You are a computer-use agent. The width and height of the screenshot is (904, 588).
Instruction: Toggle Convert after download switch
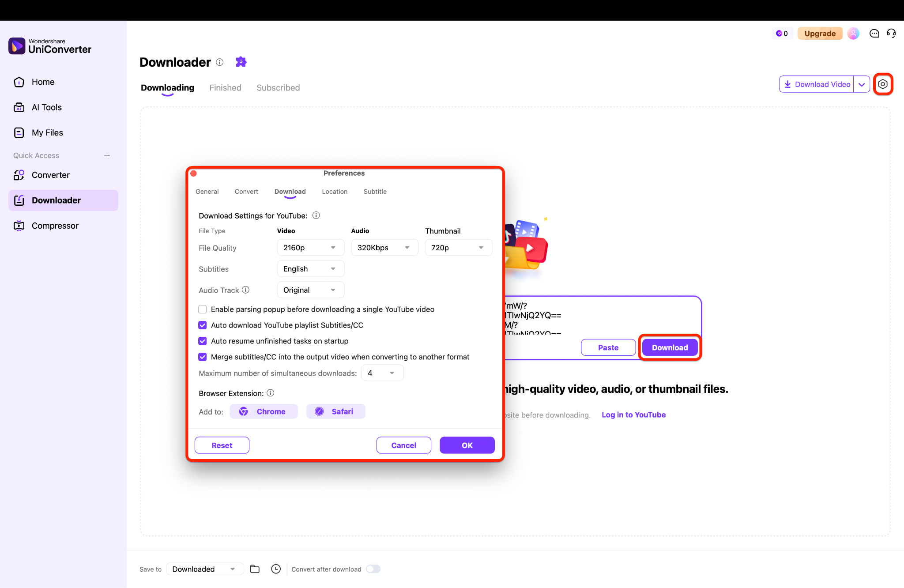pyautogui.click(x=373, y=569)
